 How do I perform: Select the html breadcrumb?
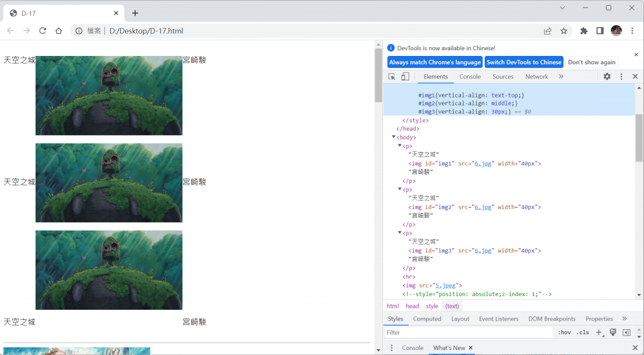(392, 306)
